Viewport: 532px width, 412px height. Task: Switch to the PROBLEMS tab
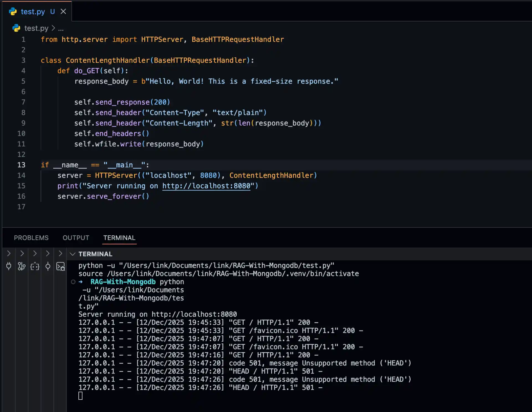click(x=31, y=238)
